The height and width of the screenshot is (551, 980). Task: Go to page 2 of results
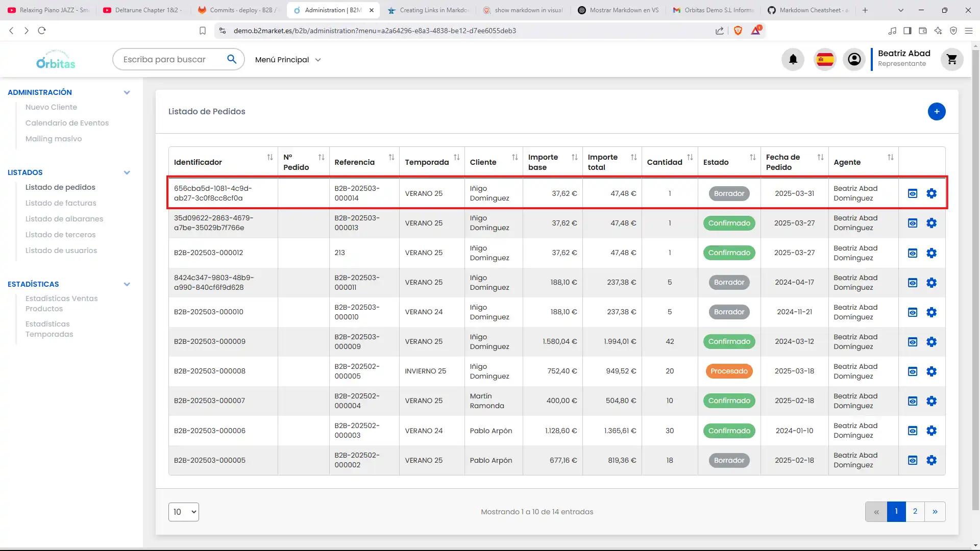coord(915,511)
